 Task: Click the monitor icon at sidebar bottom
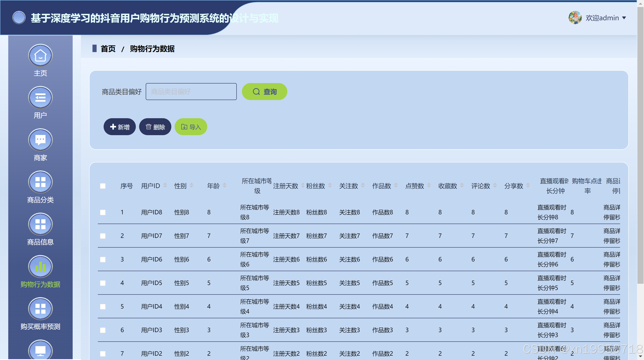40,350
